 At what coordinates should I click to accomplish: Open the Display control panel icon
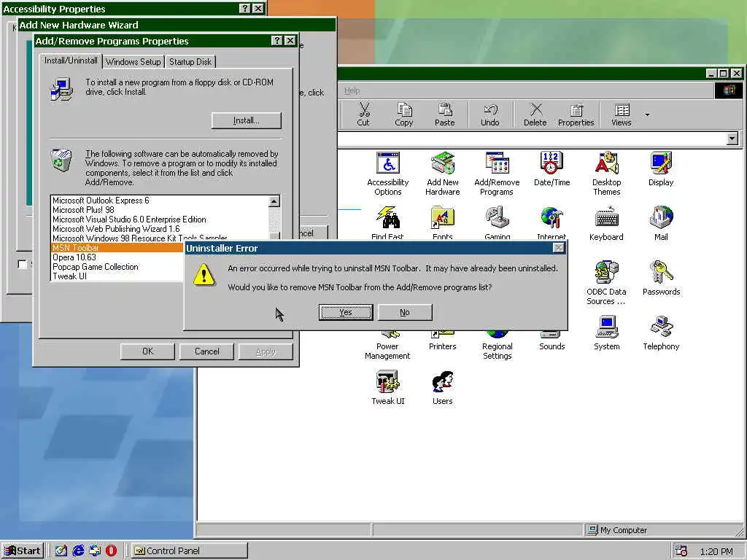pyautogui.click(x=661, y=169)
